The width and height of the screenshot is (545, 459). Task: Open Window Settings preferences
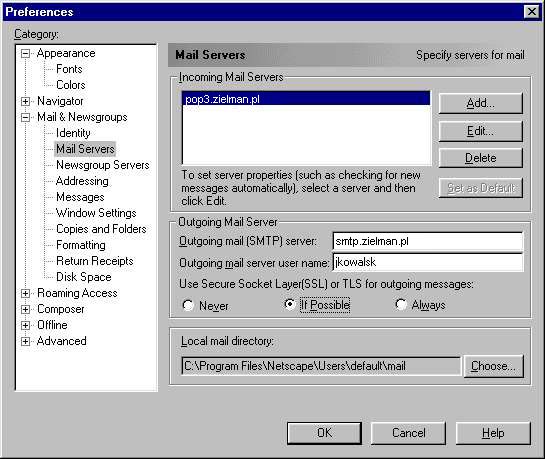96,213
